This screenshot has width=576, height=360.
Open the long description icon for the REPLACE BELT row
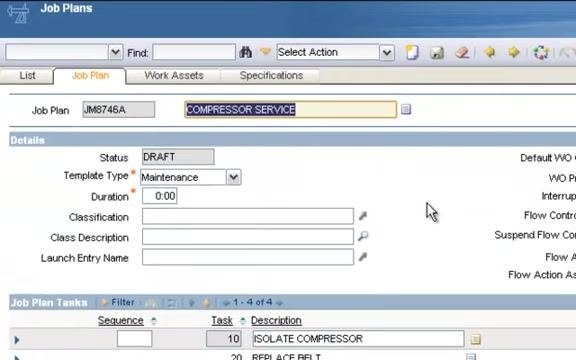(x=471, y=356)
